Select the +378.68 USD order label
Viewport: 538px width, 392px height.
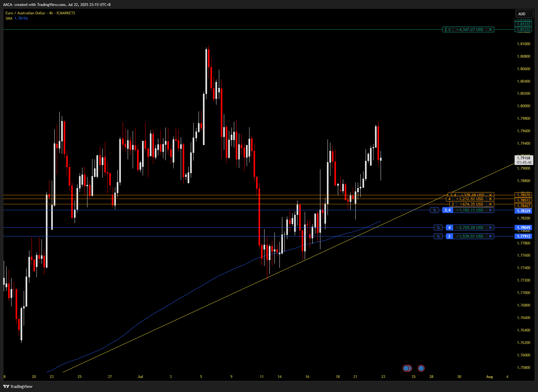tap(472, 195)
